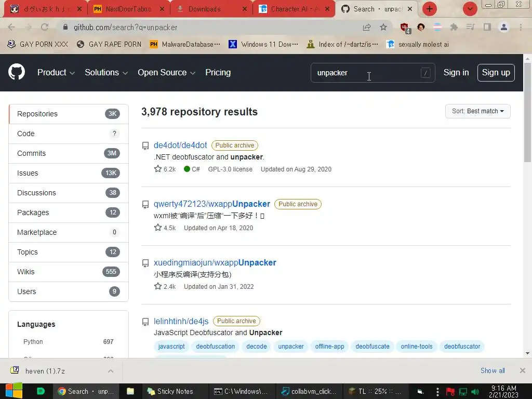532x399 pixels.
Task: Select the Issues filter
Action: coord(69,173)
